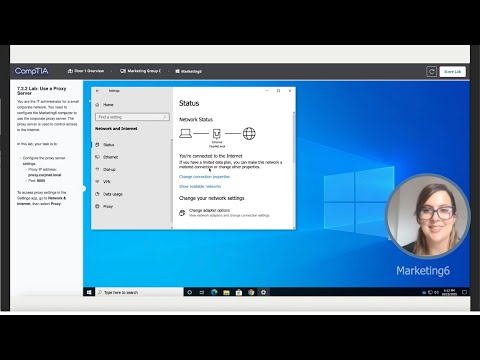Viewport: 480px width, 360px height.
Task: Click the lab refresh icon button
Action: click(432, 72)
